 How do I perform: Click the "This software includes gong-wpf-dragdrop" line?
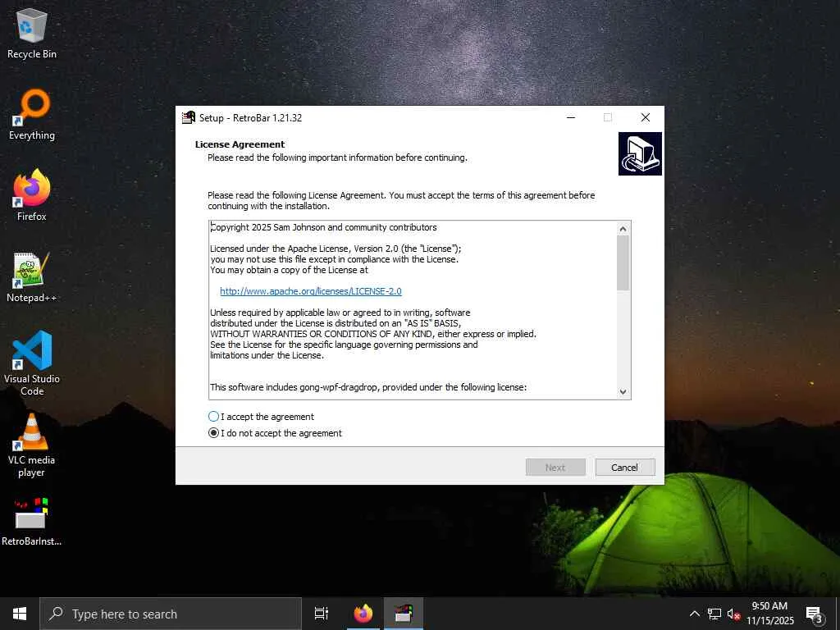tap(368, 387)
